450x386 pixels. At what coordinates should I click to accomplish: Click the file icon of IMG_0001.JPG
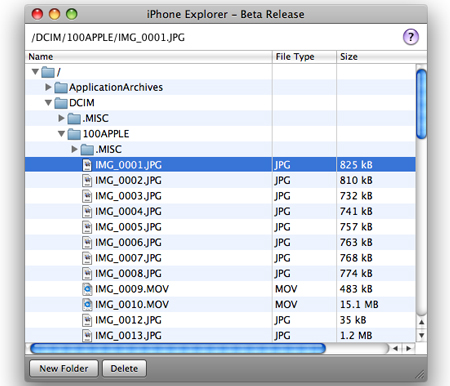(87, 165)
